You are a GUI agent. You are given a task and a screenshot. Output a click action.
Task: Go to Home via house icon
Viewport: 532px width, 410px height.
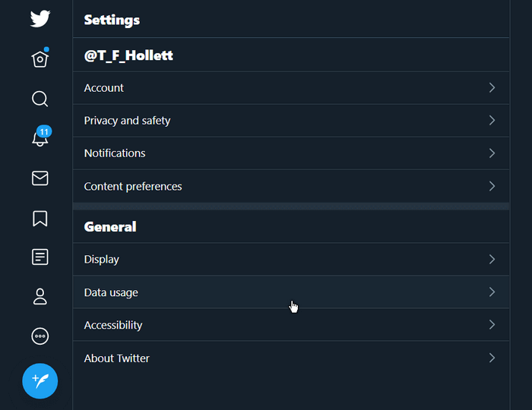click(x=40, y=59)
